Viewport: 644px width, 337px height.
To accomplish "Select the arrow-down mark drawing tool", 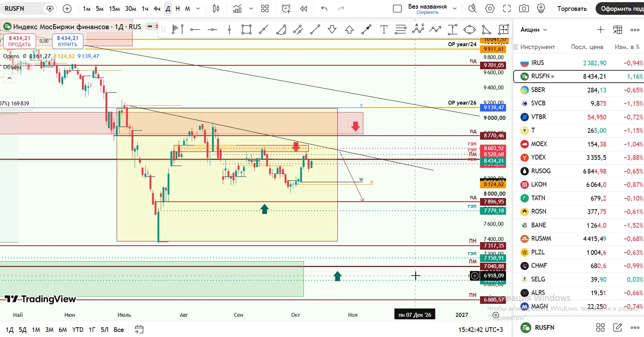I will tap(332, 30).
